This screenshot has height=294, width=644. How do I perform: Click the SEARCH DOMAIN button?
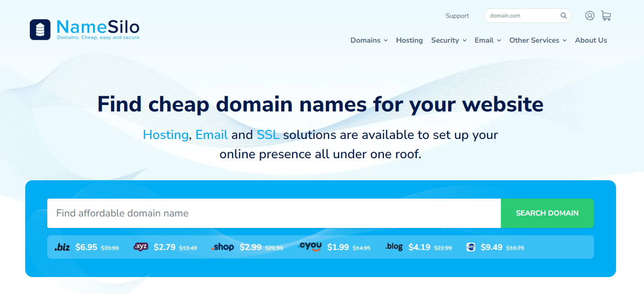[547, 213]
